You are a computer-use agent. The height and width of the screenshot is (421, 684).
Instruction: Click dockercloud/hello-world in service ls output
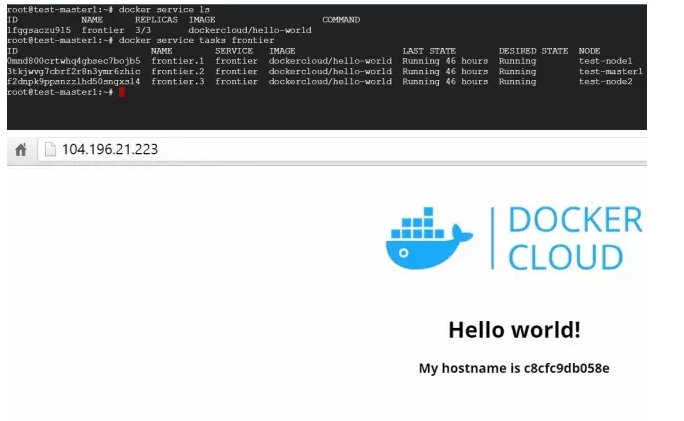[250, 30]
